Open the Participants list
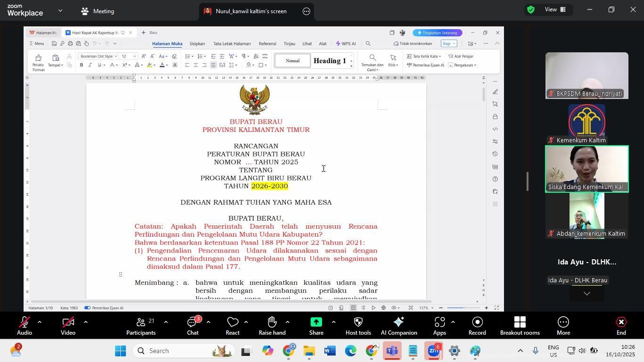The height and width of the screenshot is (362, 644). 140,322
